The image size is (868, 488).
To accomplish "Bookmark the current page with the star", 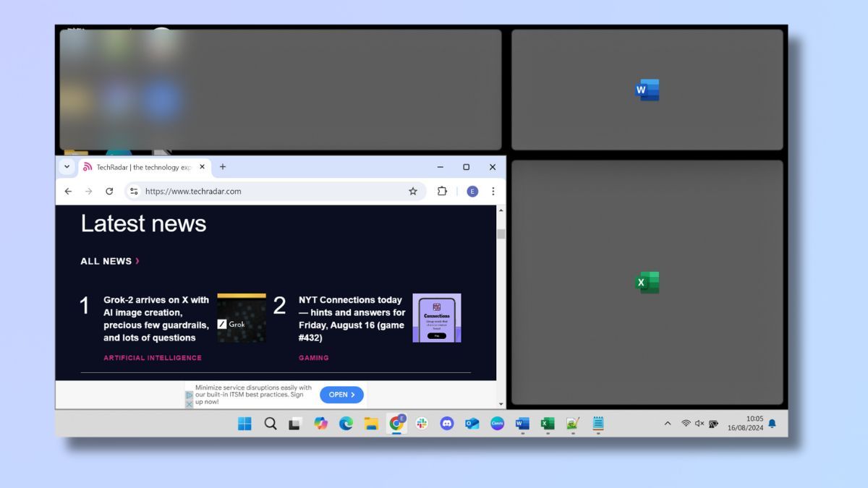I will (413, 191).
